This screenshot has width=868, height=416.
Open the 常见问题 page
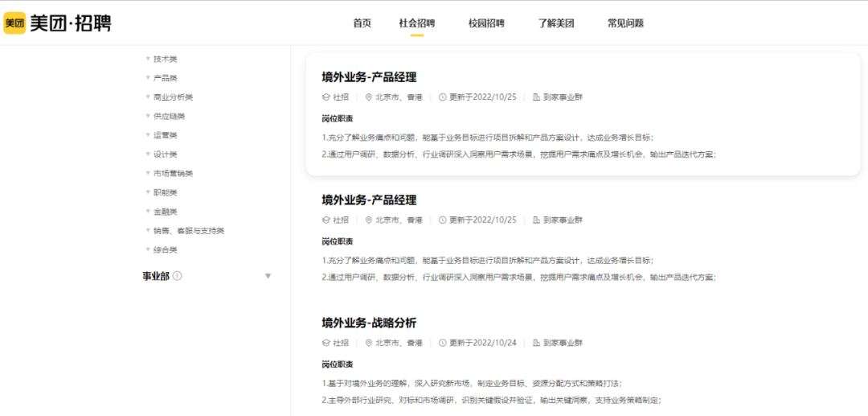[625, 23]
